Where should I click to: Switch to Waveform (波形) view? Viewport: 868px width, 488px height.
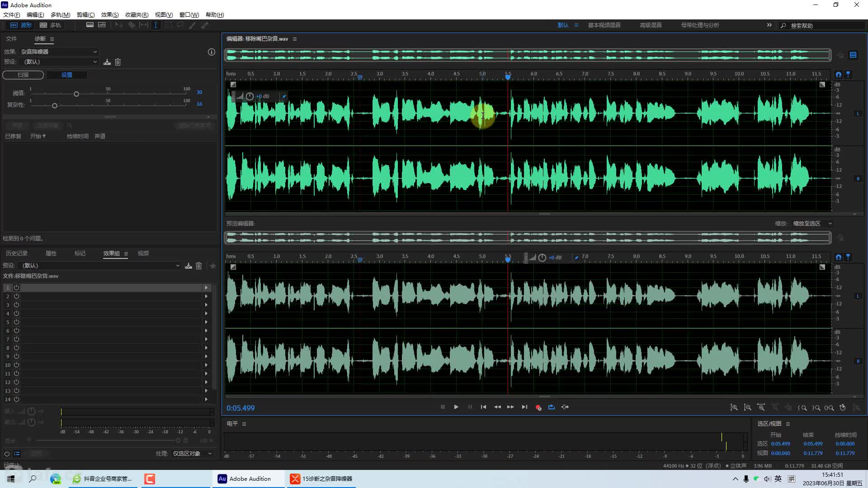[21, 25]
